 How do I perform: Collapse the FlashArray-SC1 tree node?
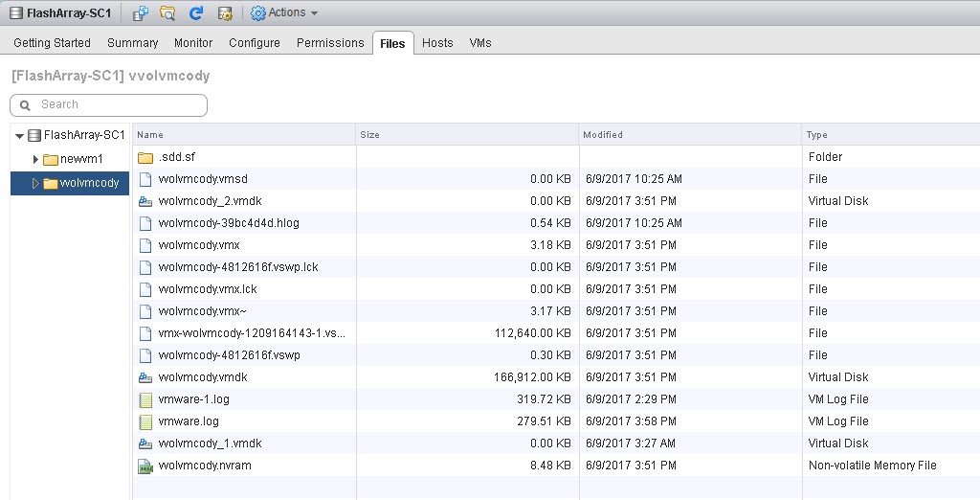(x=19, y=136)
